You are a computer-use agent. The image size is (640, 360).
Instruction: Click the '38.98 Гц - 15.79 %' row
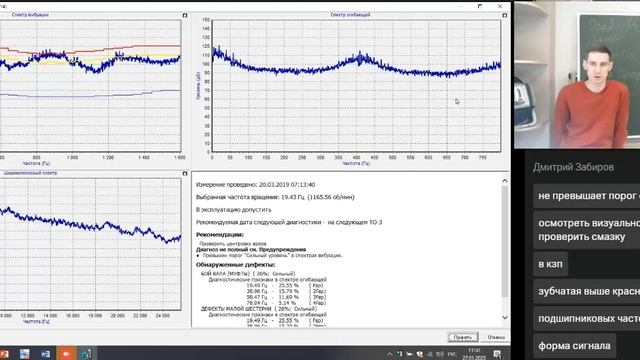[x=286, y=291]
